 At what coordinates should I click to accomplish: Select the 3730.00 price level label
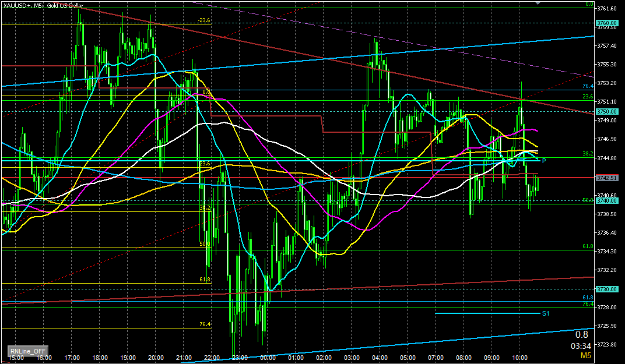(607, 289)
